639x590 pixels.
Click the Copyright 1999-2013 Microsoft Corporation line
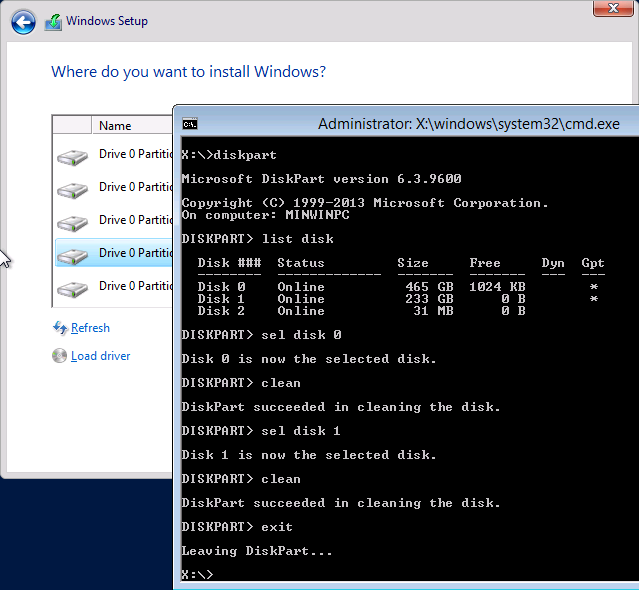(365, 203)
